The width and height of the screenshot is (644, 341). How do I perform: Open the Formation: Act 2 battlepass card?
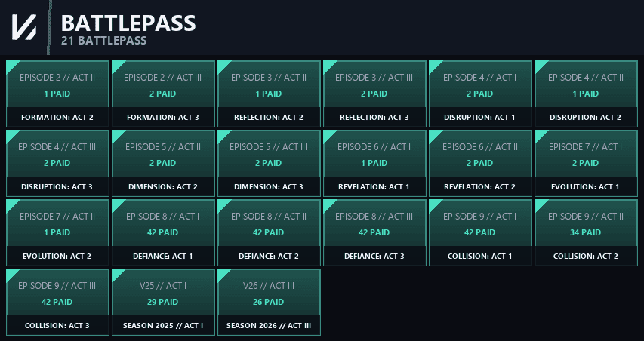pos(57,94)
